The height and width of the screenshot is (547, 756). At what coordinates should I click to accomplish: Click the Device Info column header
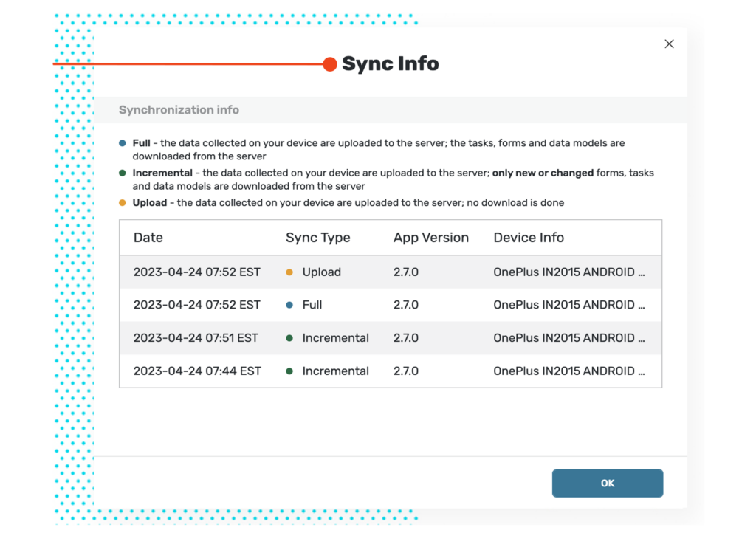(x=529, y=237)
